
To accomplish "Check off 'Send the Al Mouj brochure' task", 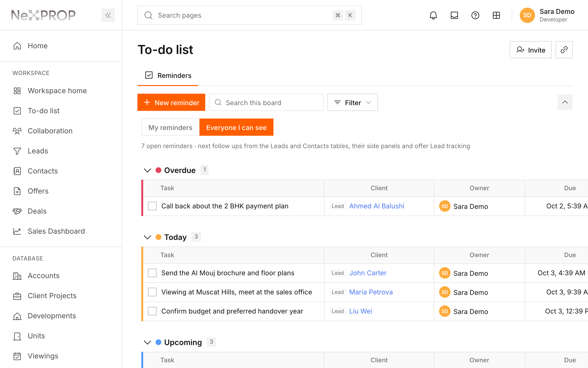I will 152,273.
